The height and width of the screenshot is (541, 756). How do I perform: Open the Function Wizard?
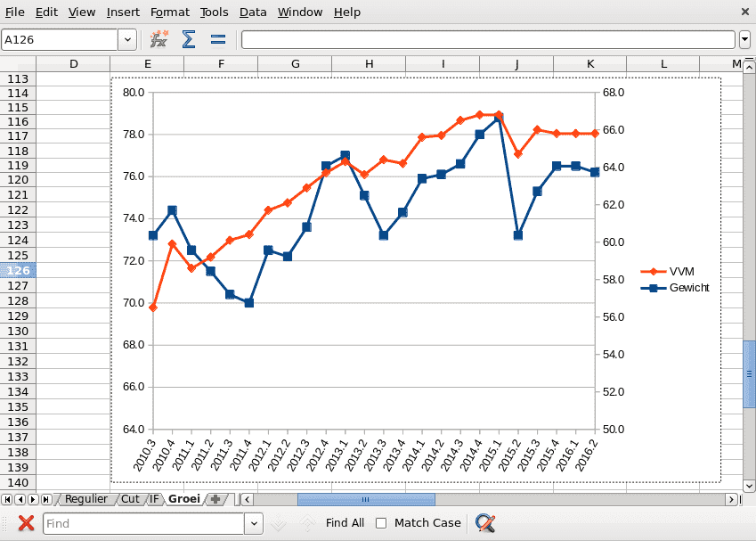click(159, 39)
